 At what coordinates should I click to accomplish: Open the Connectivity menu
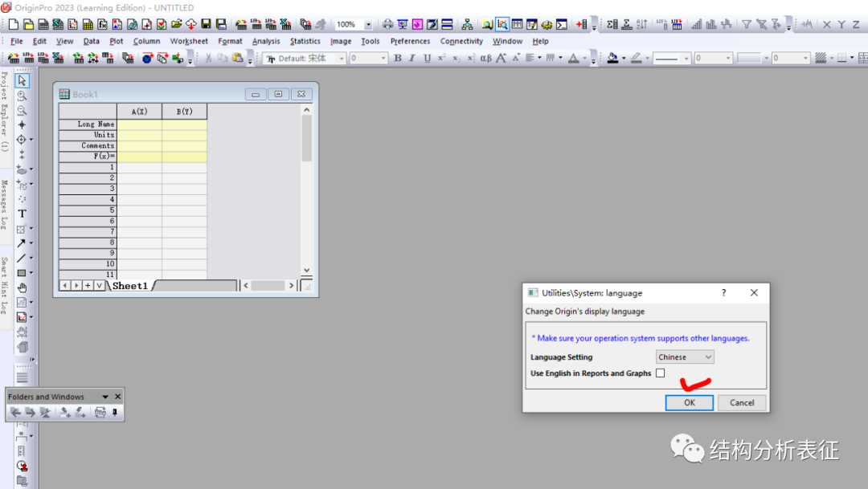pos(461,42)
